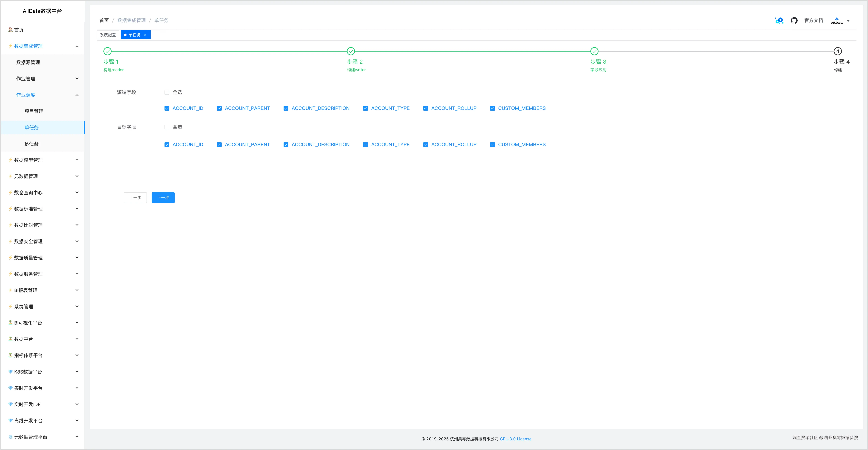Switch to the 系统配置 tab

point(108,35)
